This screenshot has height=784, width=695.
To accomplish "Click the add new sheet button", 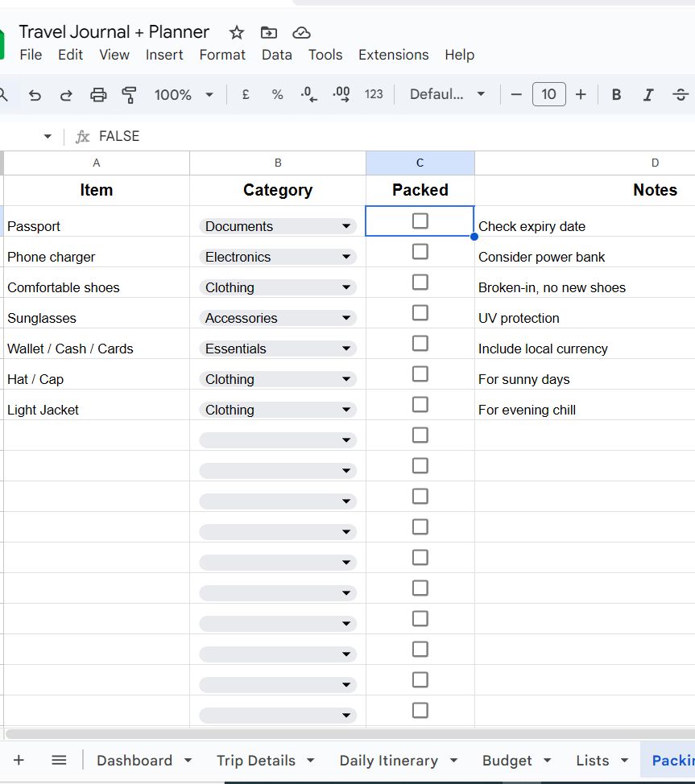I will click(x=19, y=760).
